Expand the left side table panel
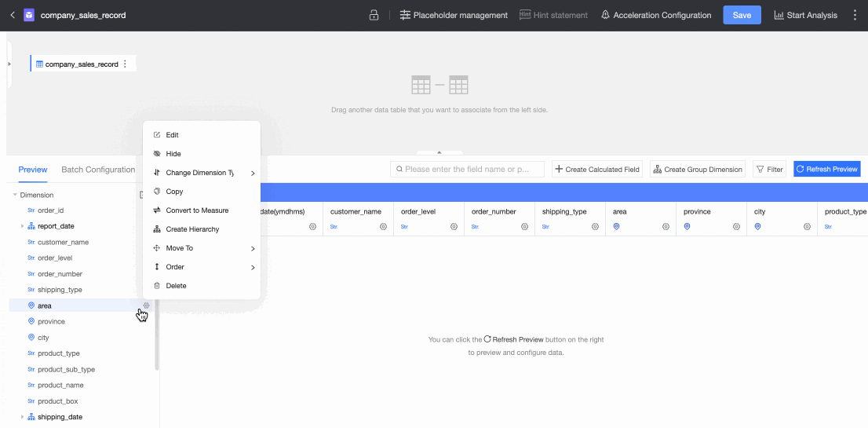The width and height of the screenshot is (868, 428). coord(9,64)
